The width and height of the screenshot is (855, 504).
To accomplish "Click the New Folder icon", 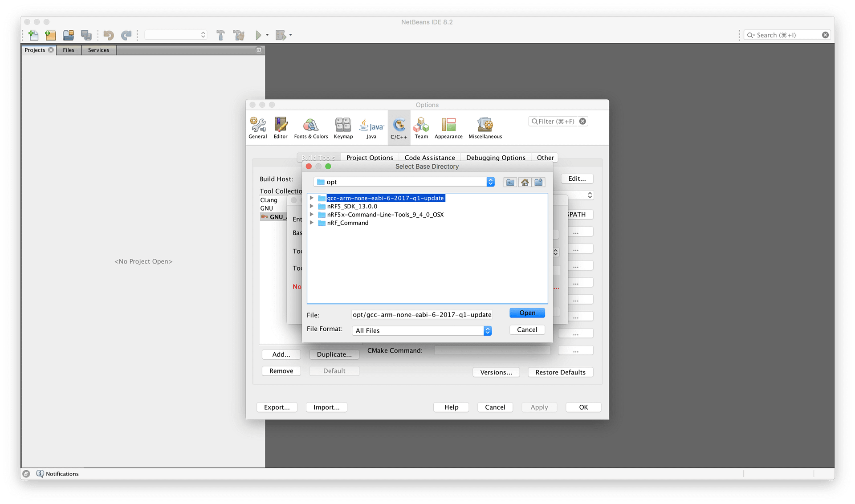I will (x=539, y=182).
